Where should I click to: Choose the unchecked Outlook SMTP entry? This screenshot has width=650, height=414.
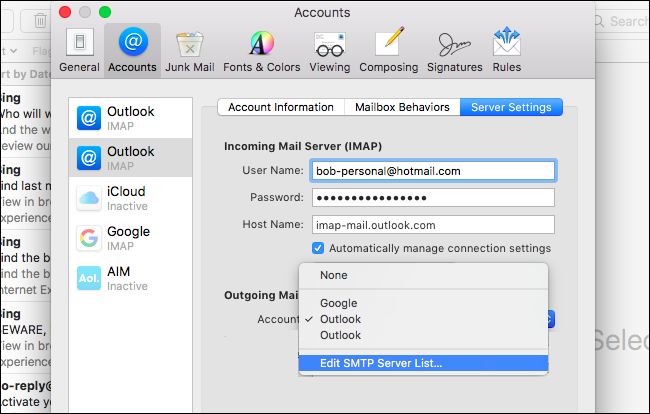423,335
